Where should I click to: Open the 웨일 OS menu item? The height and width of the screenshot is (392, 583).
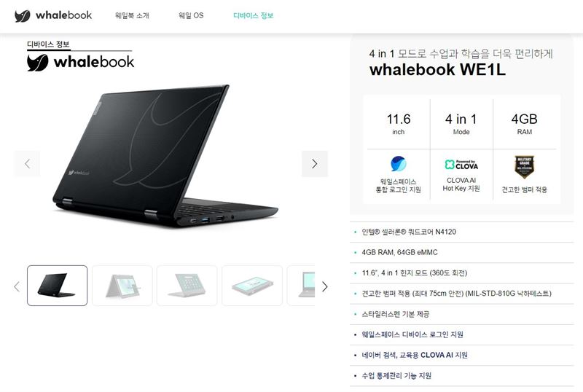pos(191,15)
